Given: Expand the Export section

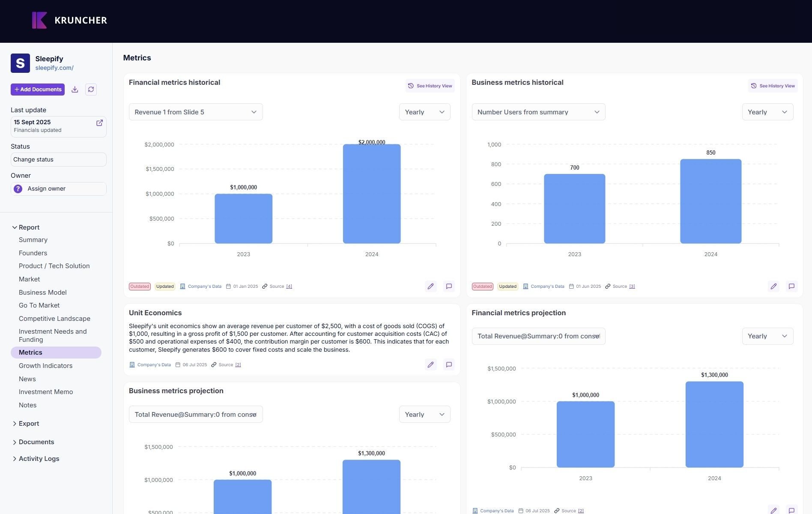Looking at the screenshot, I should 29,424.
